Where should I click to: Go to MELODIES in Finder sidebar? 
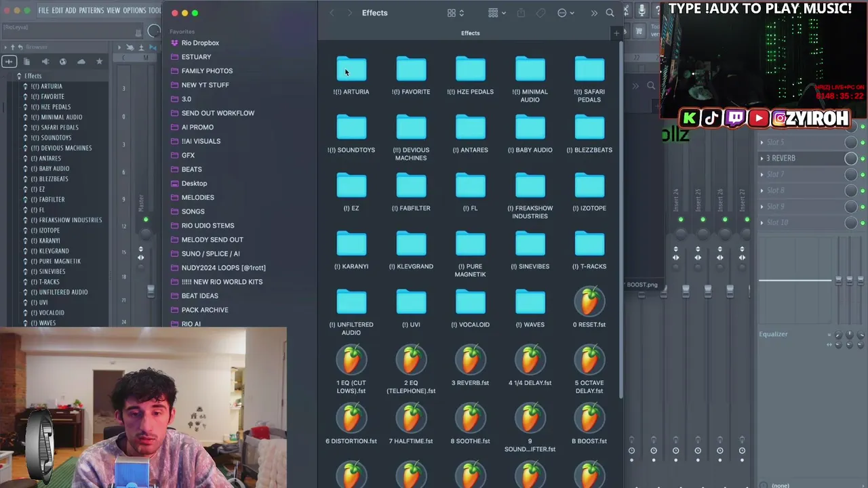click(197, 197)
